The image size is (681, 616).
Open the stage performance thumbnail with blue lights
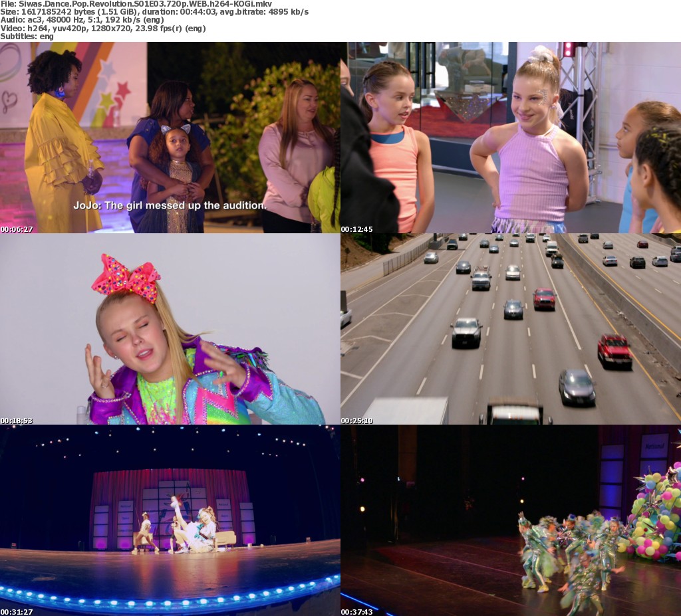point(170,520)
